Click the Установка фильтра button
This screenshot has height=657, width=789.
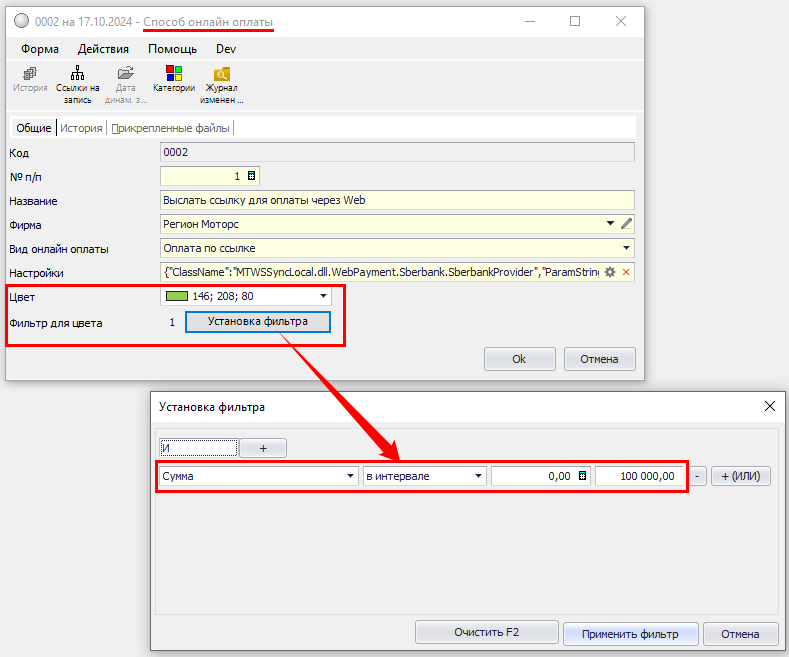[257, 322]
